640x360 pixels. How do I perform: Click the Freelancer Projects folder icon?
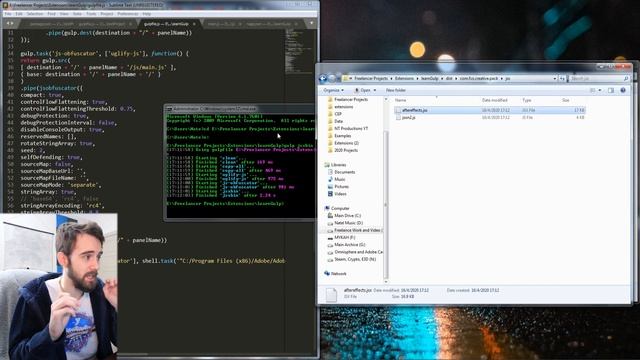tap(330, 100)
